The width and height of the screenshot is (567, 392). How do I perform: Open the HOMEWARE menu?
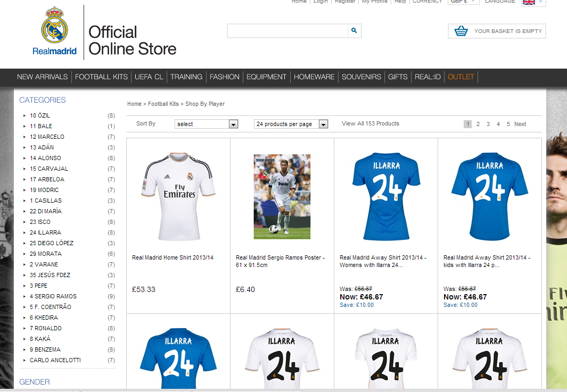pos(314,77)
